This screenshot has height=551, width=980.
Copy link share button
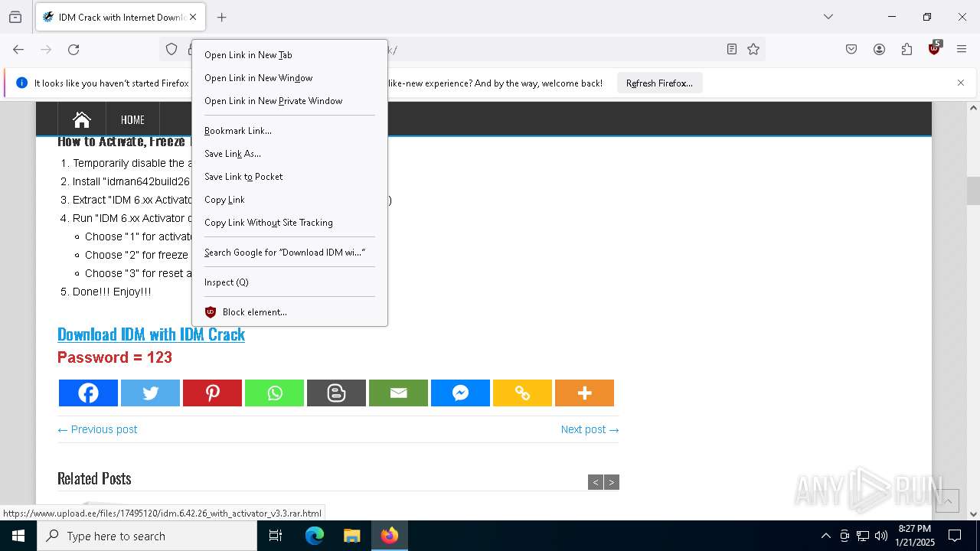[x=522, y=393]
